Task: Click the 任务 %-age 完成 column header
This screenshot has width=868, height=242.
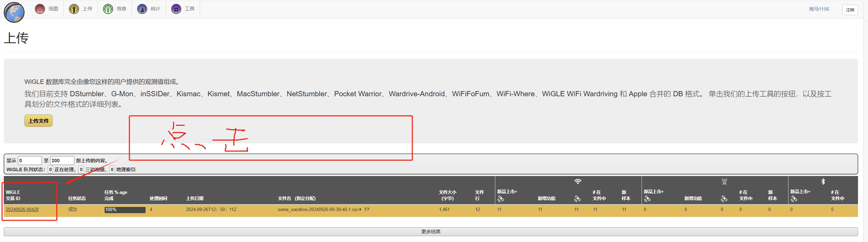Action: pyautogui.click(x=116, y=195)
